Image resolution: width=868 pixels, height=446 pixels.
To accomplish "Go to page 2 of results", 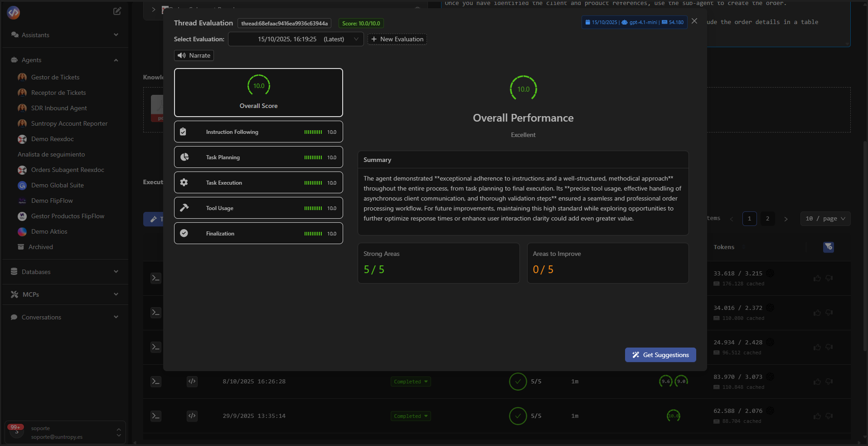I will (x=767, y=219).
